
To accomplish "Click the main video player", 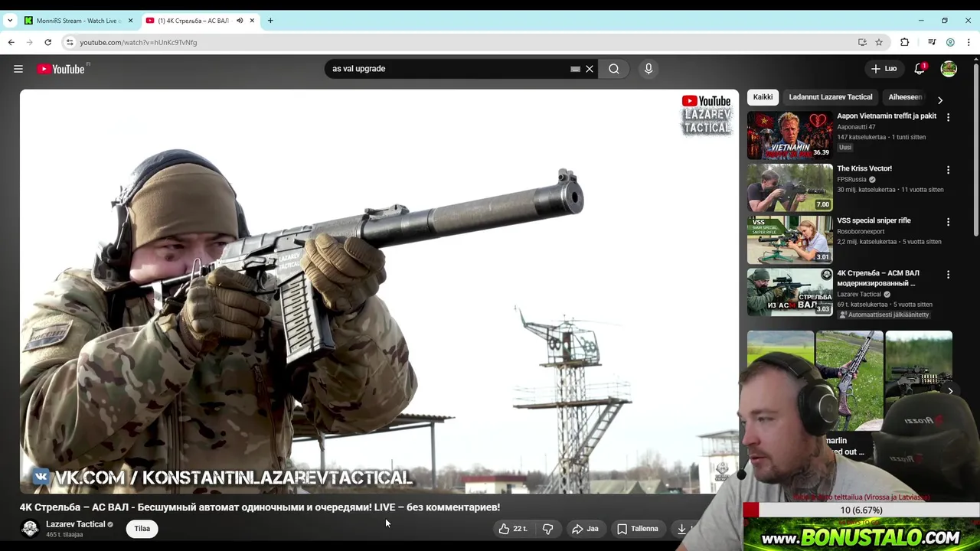I will point(379,292).
